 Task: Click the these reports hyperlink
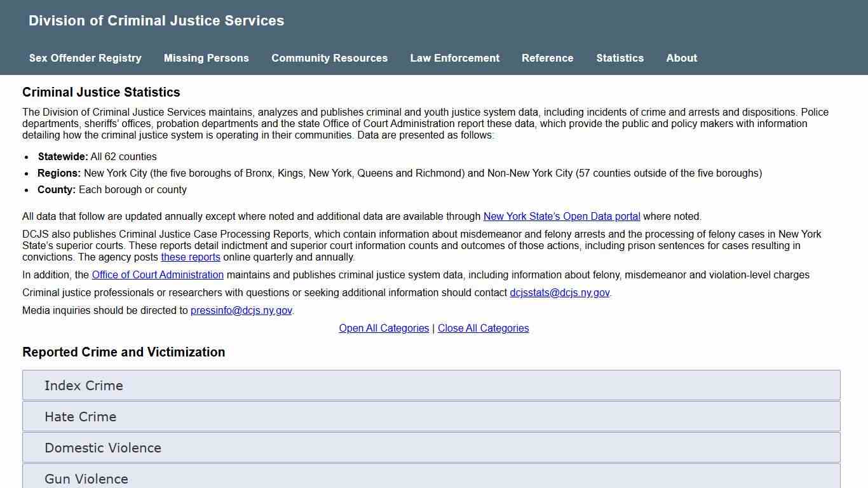[x=191, y=257]
